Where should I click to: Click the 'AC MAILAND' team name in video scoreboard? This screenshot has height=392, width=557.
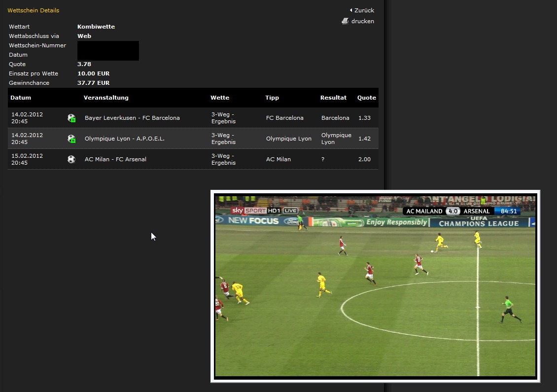click(424, 211)
